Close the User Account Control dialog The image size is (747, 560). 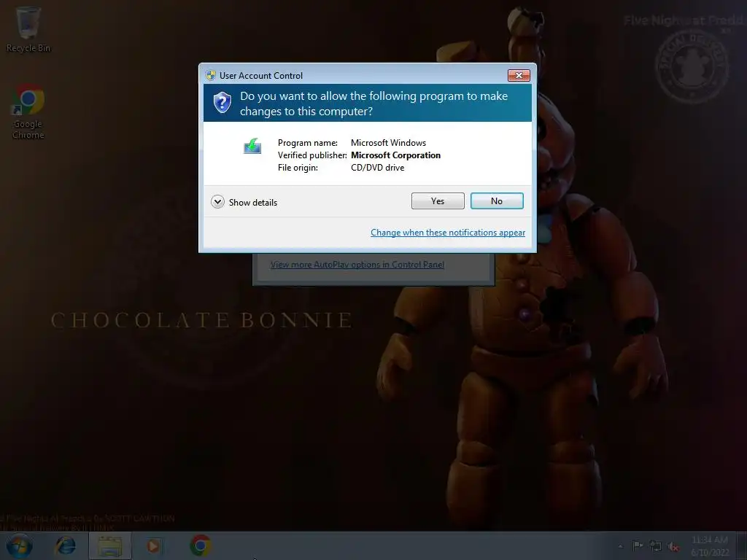click(519, 75)
